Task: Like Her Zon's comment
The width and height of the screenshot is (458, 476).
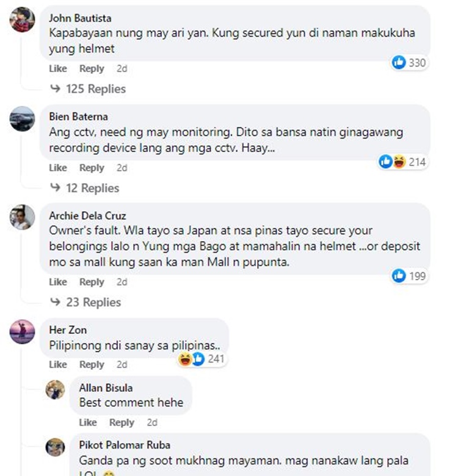Action: (x=58, y=364)
